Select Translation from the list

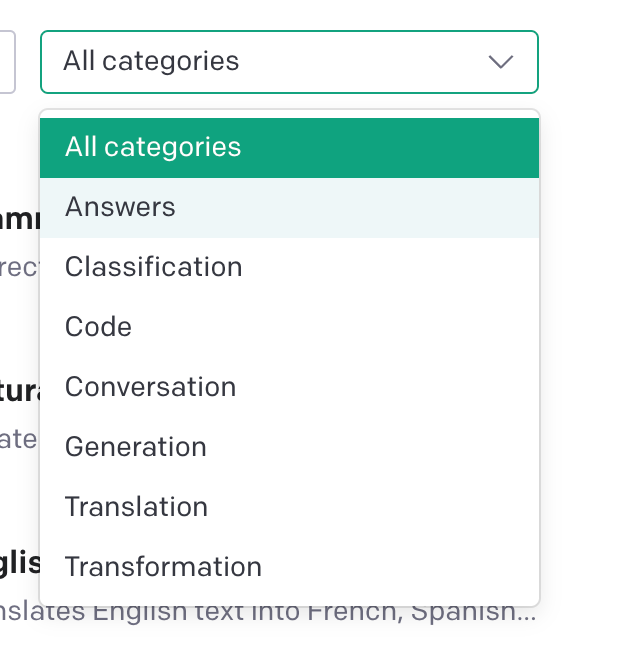pos(289,507)
